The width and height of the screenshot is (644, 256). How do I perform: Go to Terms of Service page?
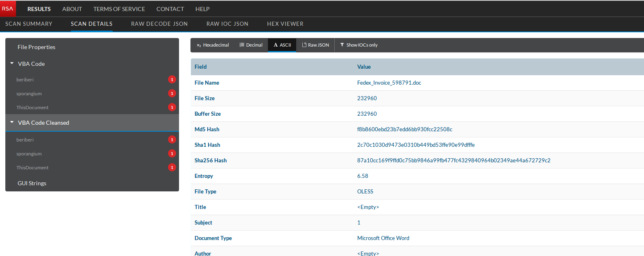119,9
